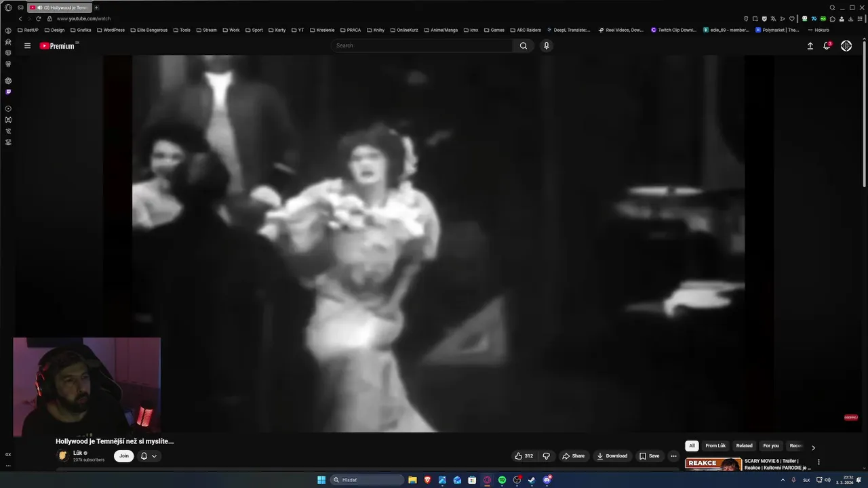Show more filter chips with right chevron
868x488 pixels.
(813, 447)
